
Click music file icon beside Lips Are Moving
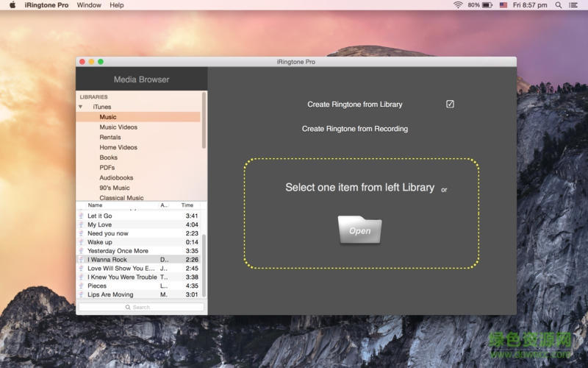click(81, 295)
